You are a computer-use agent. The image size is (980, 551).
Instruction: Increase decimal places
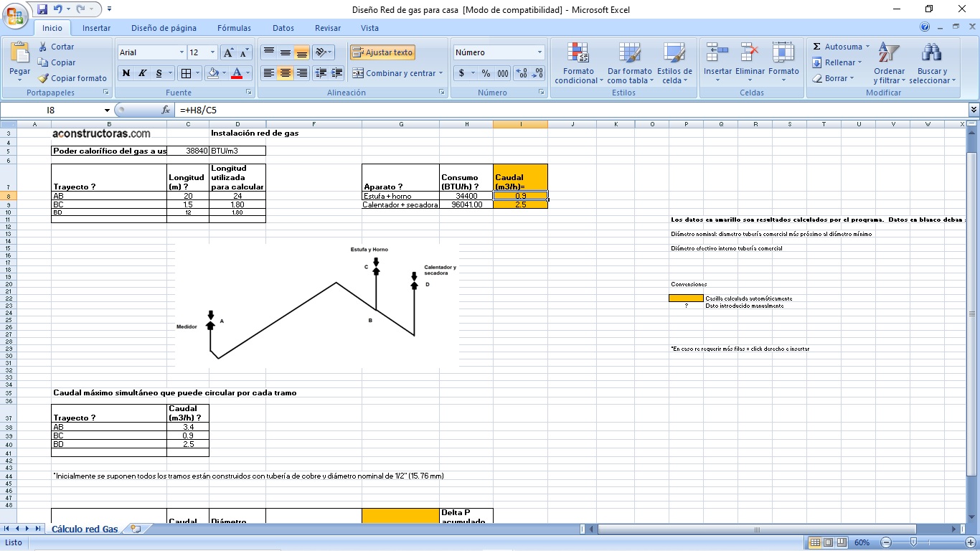pos(522,73)
